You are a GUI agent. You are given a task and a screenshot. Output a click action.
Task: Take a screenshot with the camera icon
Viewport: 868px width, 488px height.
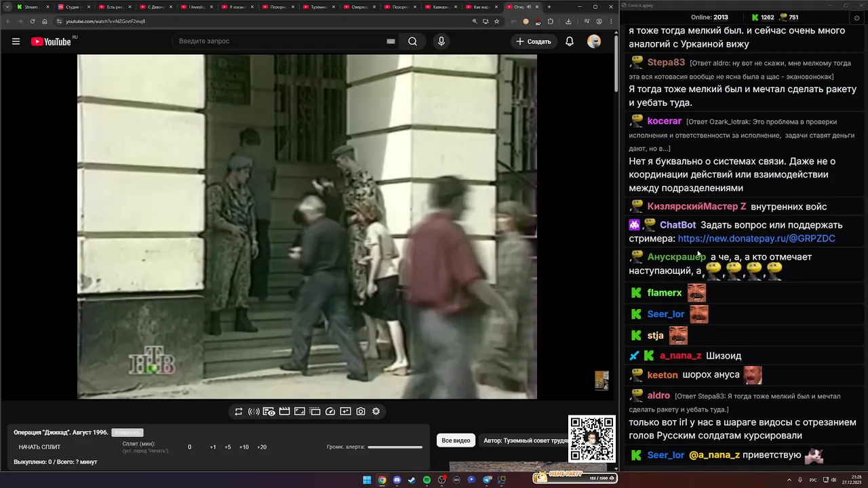361,411
